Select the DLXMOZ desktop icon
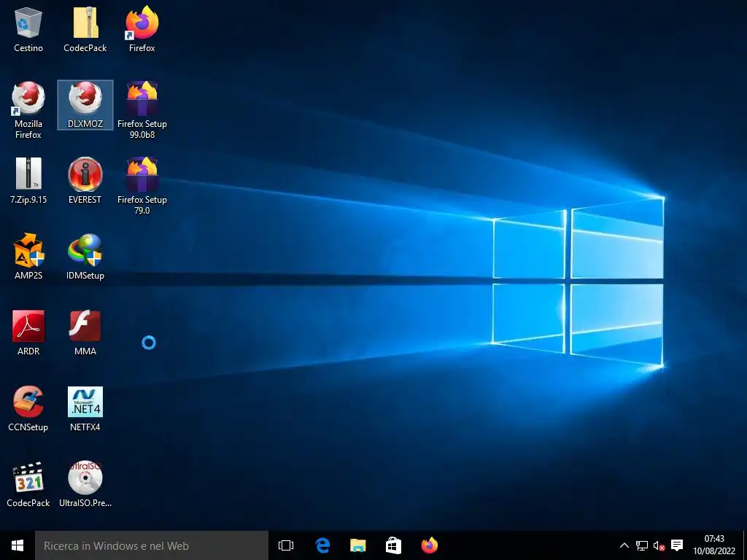The image size is (747, 560). click(x=85, y=105)
